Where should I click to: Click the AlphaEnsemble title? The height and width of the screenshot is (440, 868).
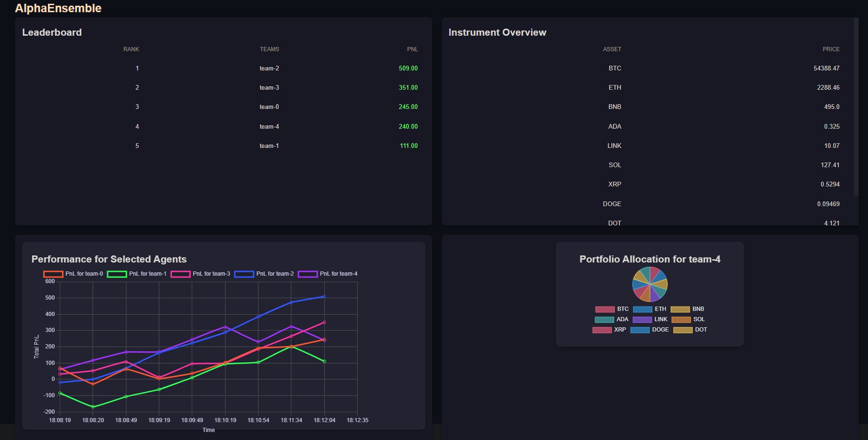[x=58, y=8]
